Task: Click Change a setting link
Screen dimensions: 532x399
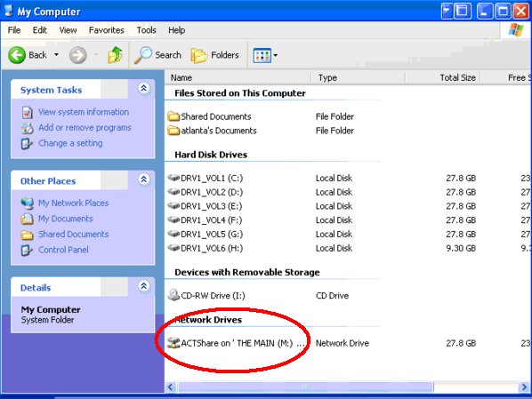Action: pos(70,143)
